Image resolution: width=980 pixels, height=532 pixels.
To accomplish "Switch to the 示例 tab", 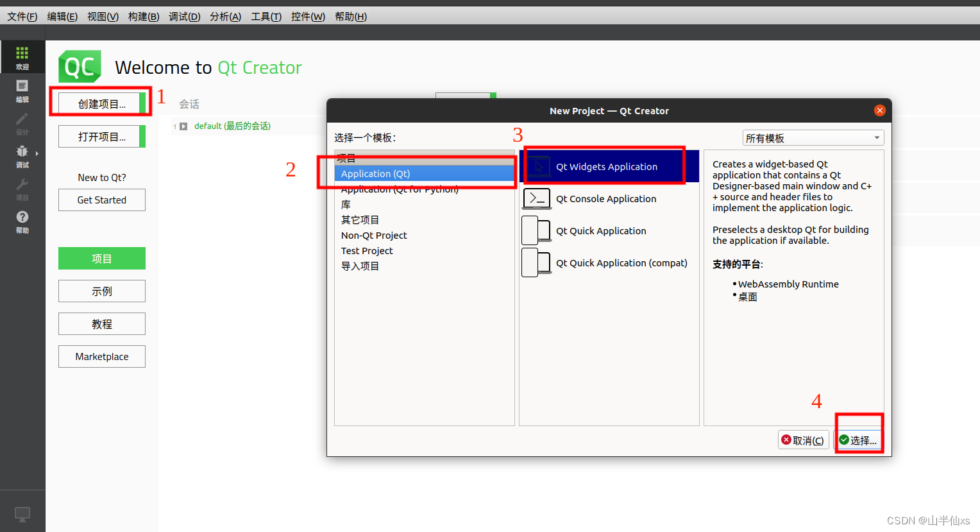I will (102, 291).
